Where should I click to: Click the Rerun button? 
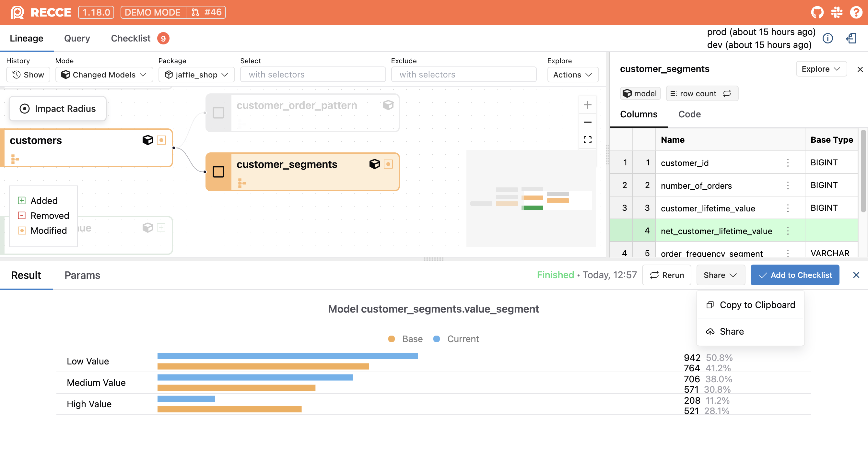(666, 275)
